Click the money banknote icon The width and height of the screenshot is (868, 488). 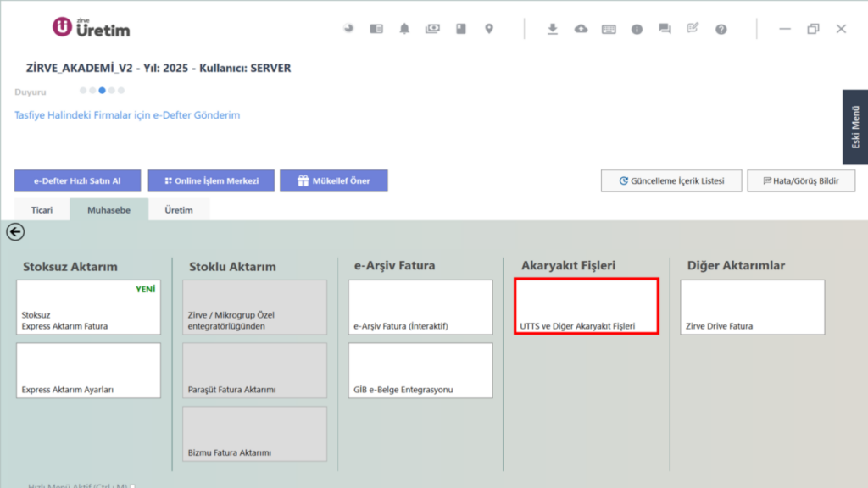click(432, 29)
